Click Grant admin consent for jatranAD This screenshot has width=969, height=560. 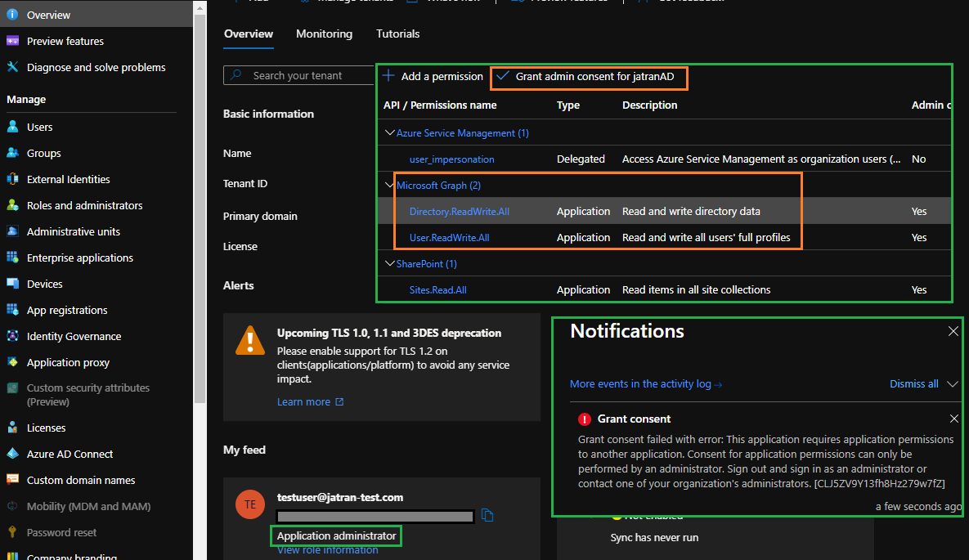point(588,76)
